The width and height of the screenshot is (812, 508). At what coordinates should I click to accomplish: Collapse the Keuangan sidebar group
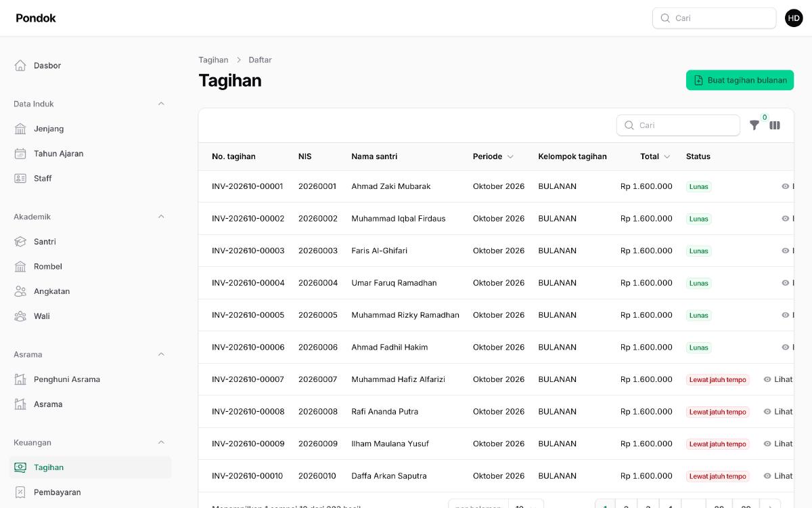click(161, 442)
